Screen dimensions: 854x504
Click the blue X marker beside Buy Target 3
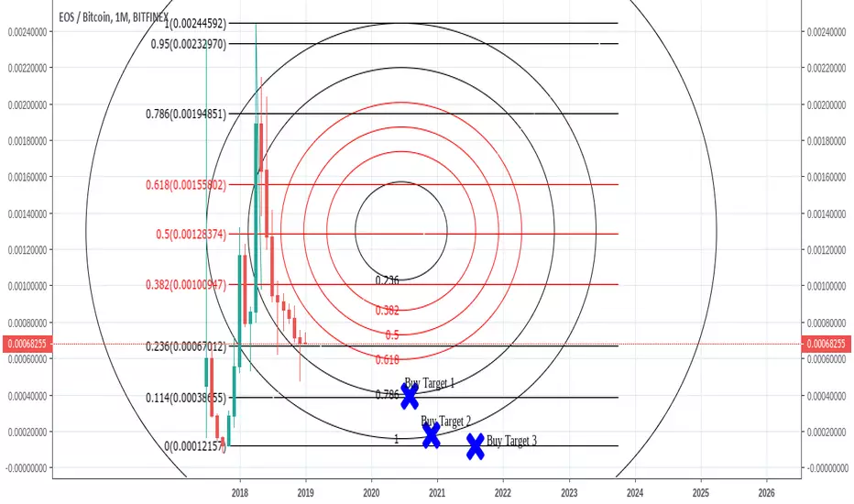point(476,446)
